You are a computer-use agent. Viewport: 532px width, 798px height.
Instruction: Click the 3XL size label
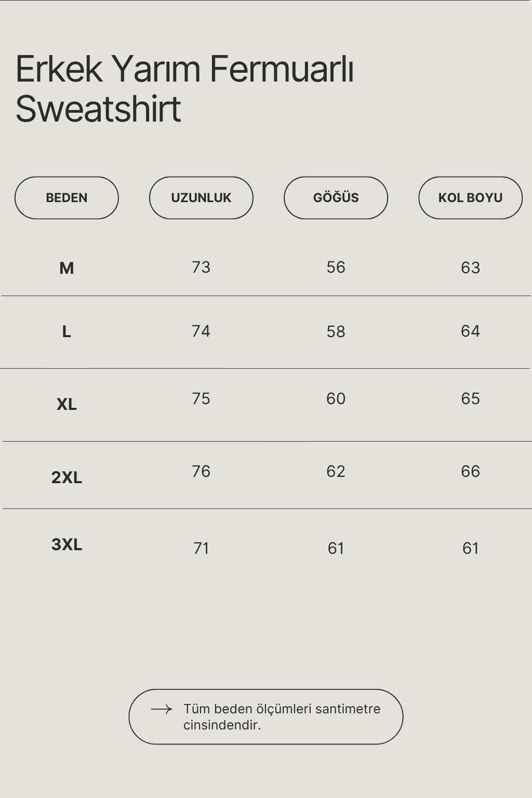[66, 544]
